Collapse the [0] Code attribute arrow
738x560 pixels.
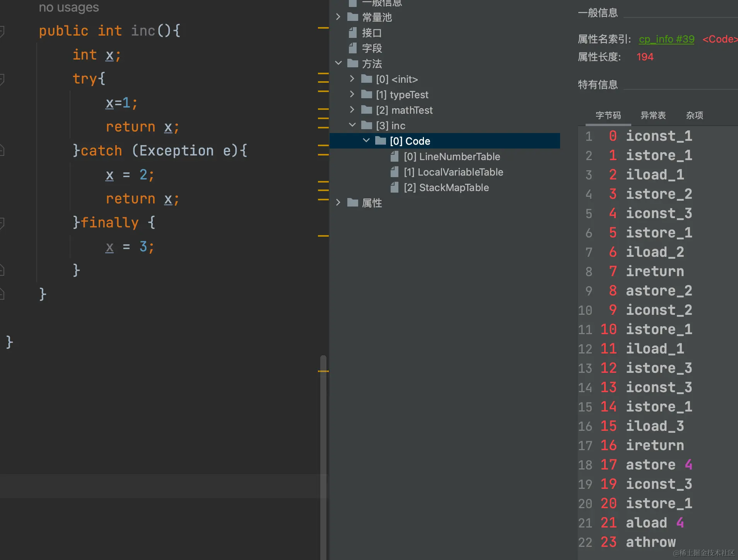point(366,140)
